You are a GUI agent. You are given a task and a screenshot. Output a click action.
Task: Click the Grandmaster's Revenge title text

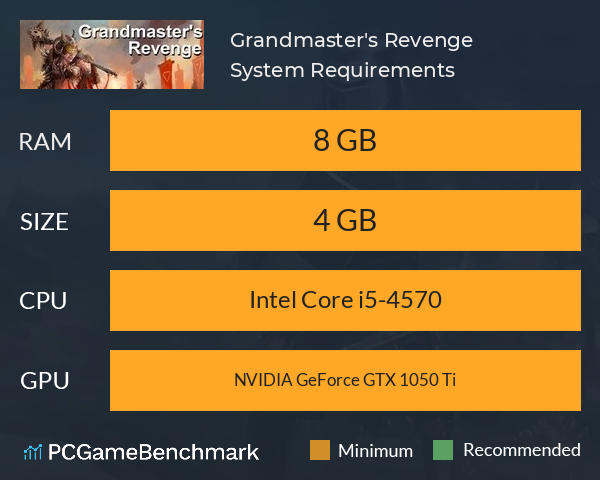(x=351, y=40)
